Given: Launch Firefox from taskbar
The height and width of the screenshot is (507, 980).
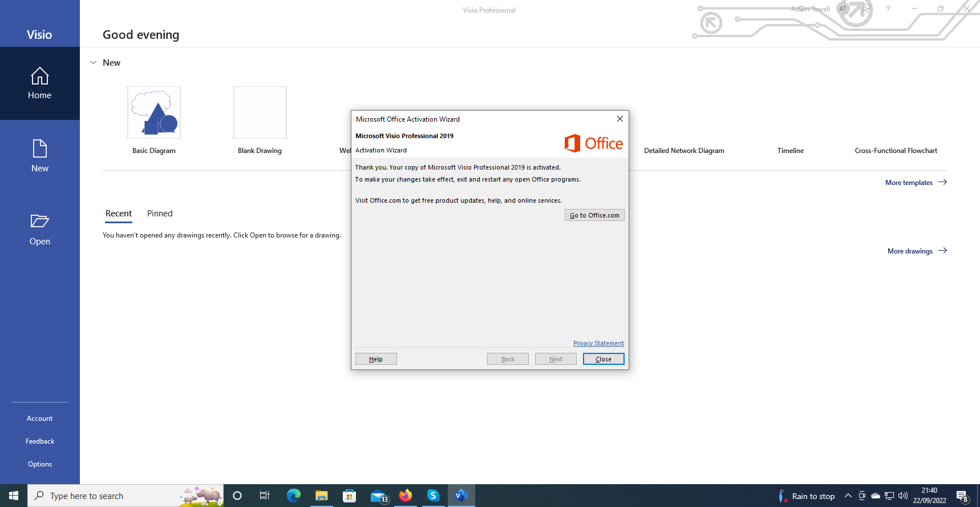Looking at the screenshot, I should click(406, 496).
